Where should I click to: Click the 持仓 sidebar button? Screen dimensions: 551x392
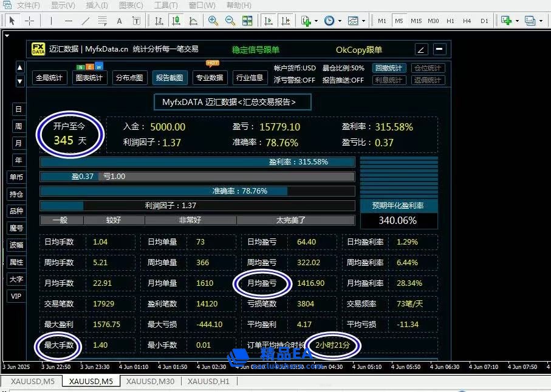(16, 194)
